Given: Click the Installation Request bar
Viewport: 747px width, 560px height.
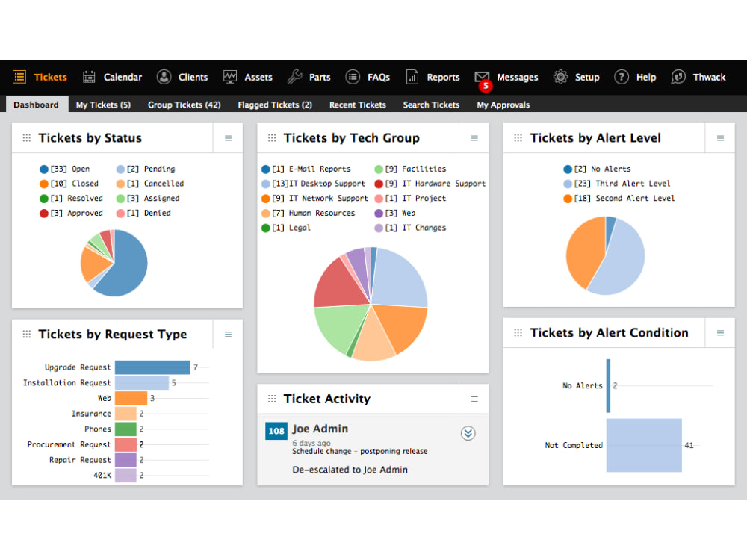Looking at the screenshot, I should coord(142,382).
